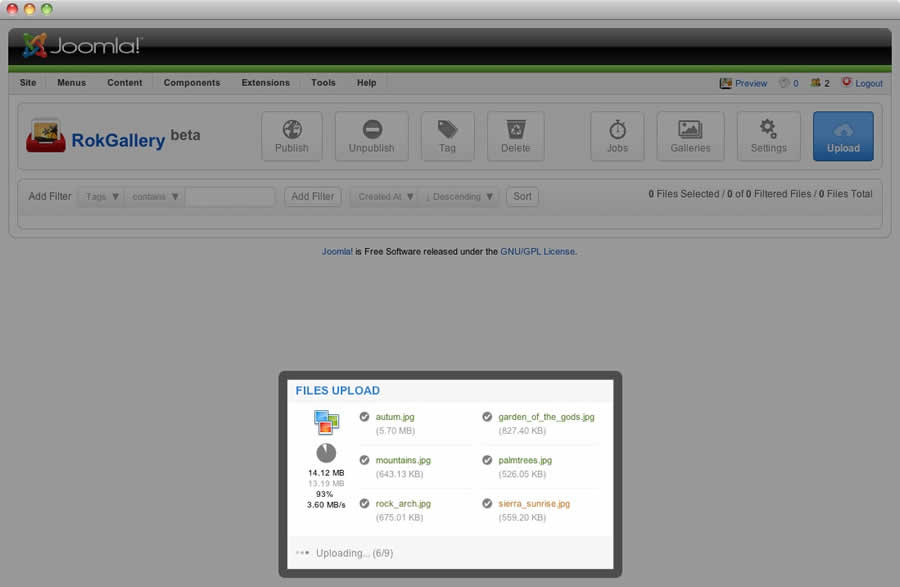Click the upload progress pie indicator

coord(326,453)
